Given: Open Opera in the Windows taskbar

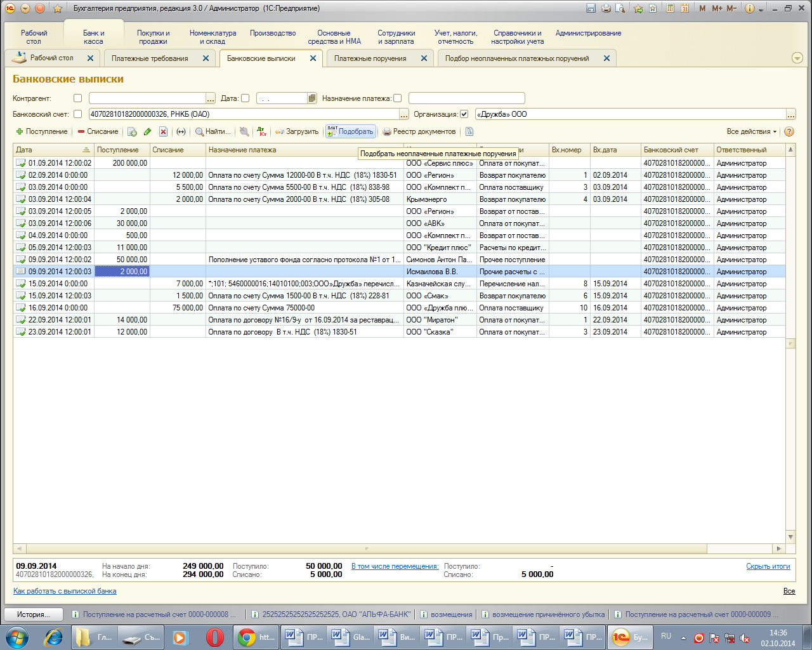Looking at the screenshot, I should 215,637.
